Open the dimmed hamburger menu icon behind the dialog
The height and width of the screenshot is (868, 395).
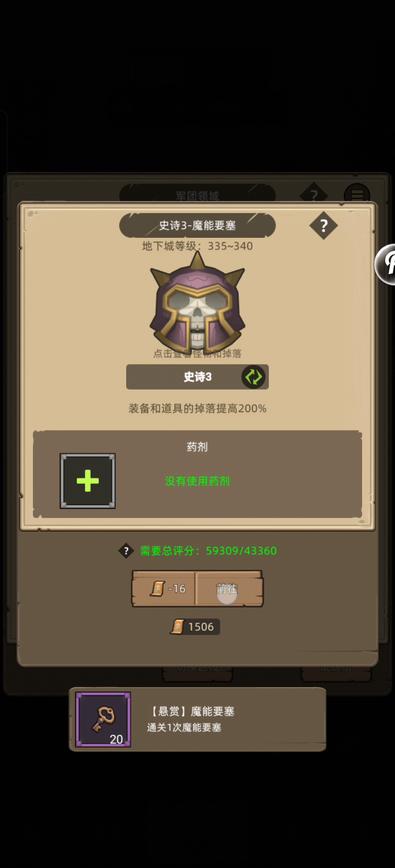click(x=357, y=195)
